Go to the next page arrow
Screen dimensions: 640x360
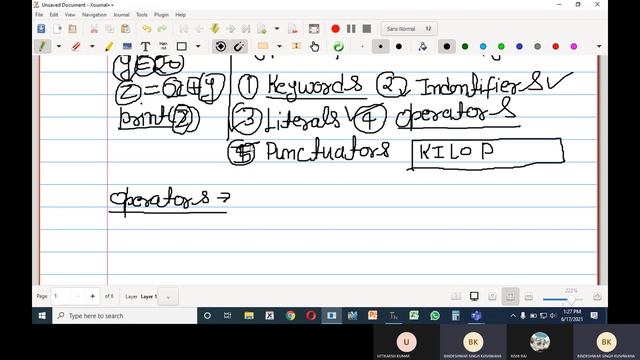click(231, 29)
